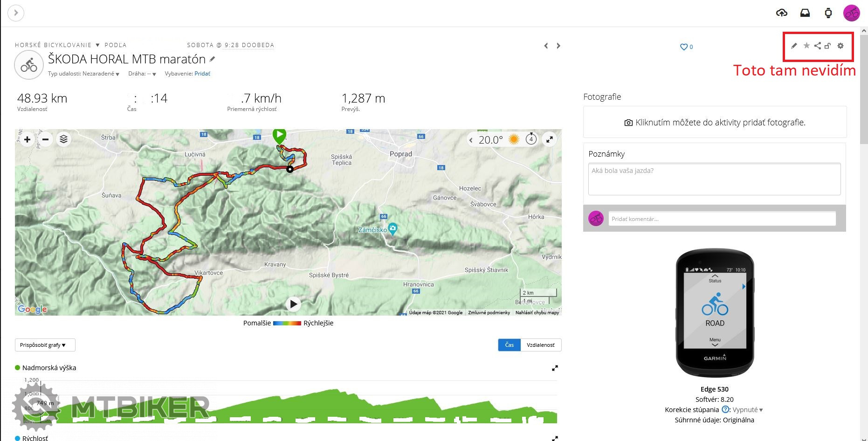Mark activity as favorite with star
The width and height of the screenshot is (868, 441).
[x=806, y=46]
